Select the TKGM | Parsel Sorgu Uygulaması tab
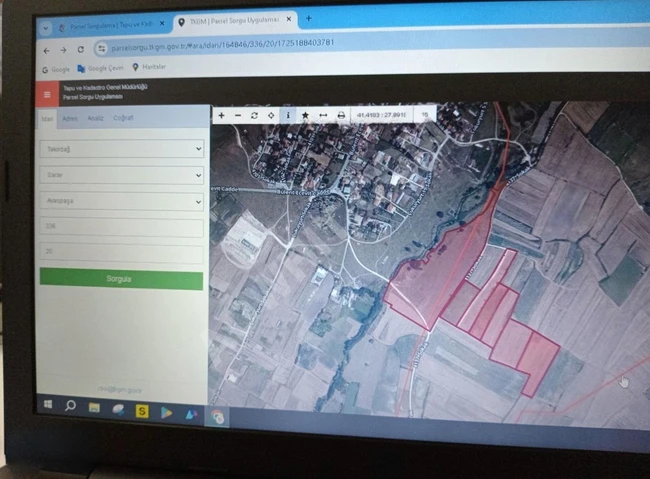650x479 pixels. coord(229,21)
